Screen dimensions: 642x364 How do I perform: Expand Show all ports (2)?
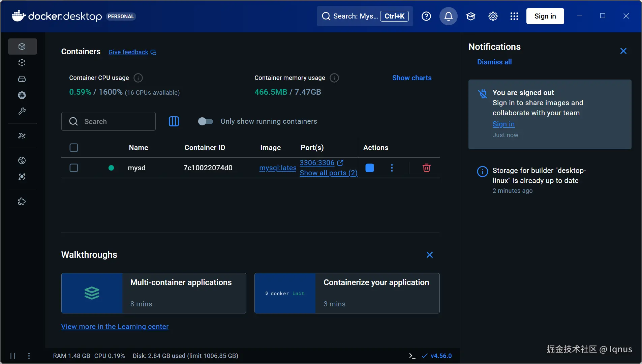329,173
